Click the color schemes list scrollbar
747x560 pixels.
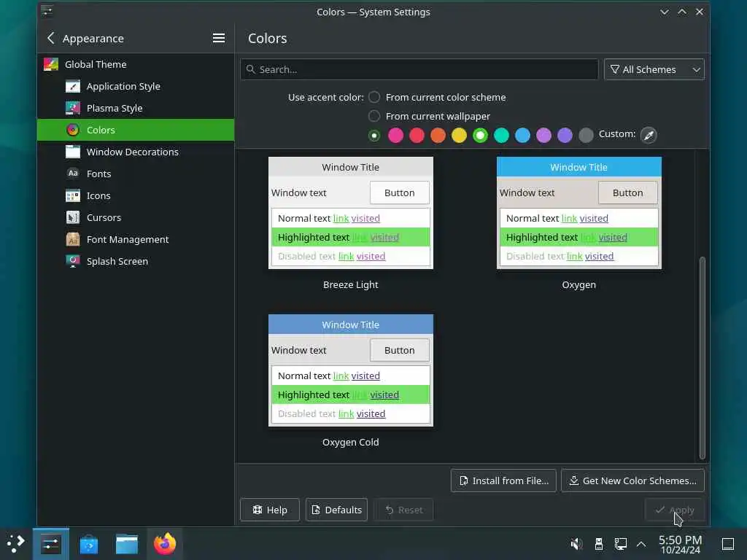coord(703,358)
